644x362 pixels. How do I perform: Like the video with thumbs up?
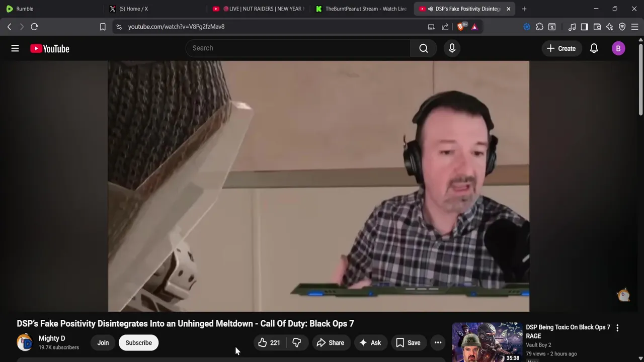tap(269, 343)
